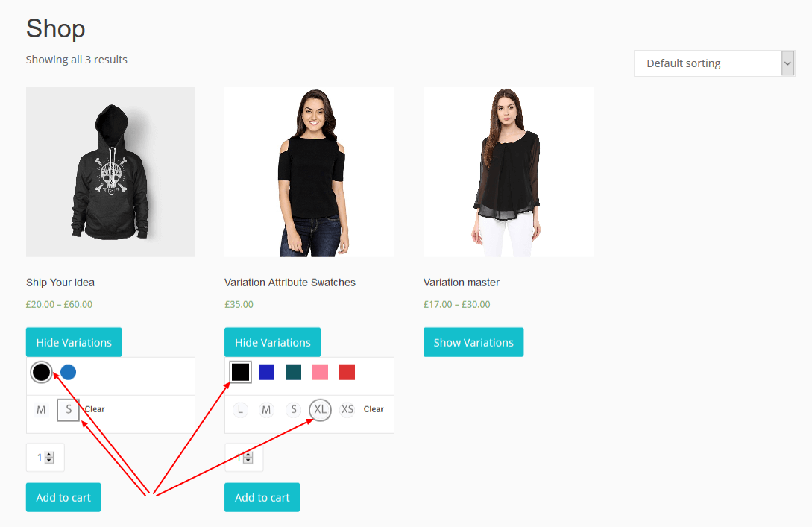The height and width of the screenshot is (527, 812).
Task: Choose size M for Ship Your Idea
Action: (41, 409)
